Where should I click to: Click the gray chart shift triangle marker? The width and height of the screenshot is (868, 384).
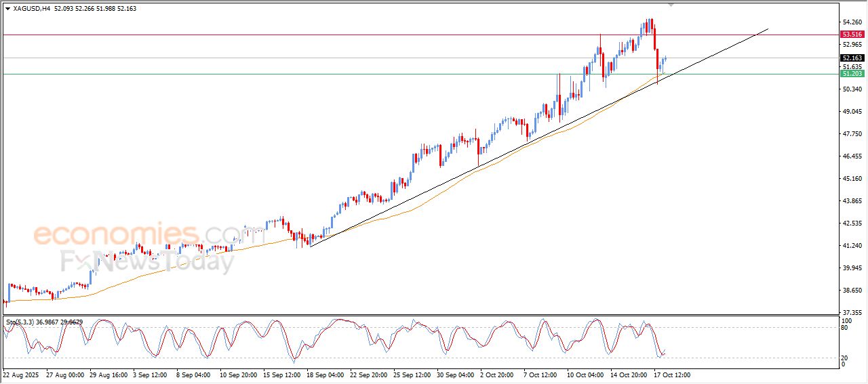click(x=671, y=5)
